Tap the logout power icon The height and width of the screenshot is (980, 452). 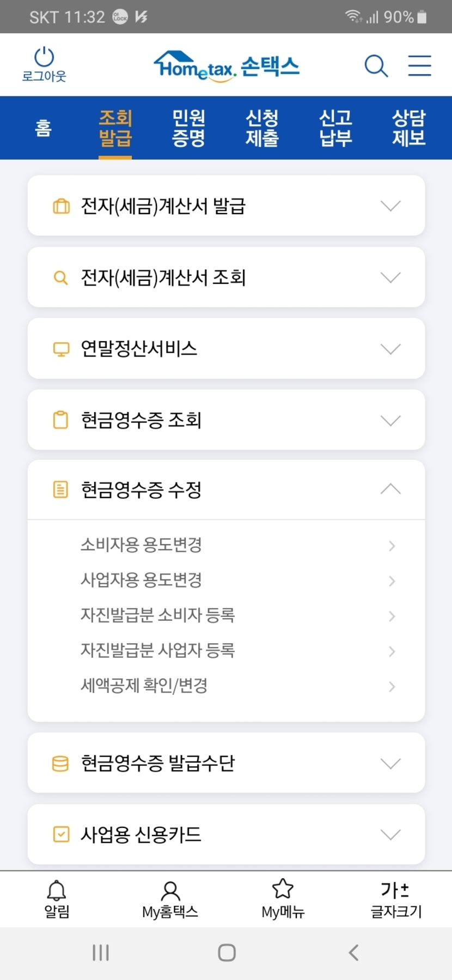click(44, 58)
